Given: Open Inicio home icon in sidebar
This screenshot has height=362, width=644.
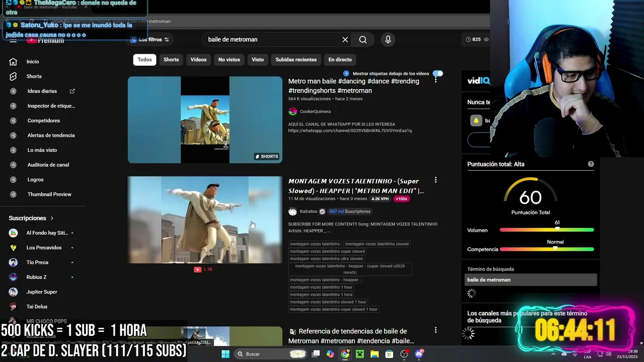Looking at the screenshot, I should 14,61.
